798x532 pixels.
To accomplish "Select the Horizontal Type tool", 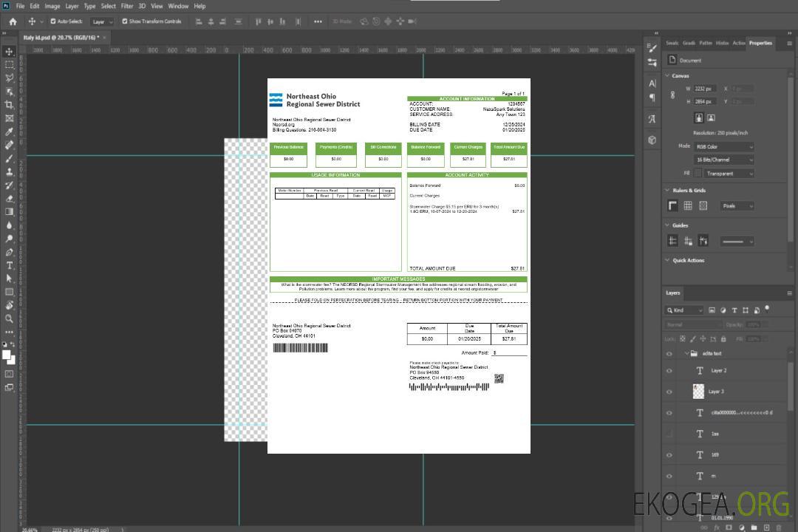I will pos(9,265).
